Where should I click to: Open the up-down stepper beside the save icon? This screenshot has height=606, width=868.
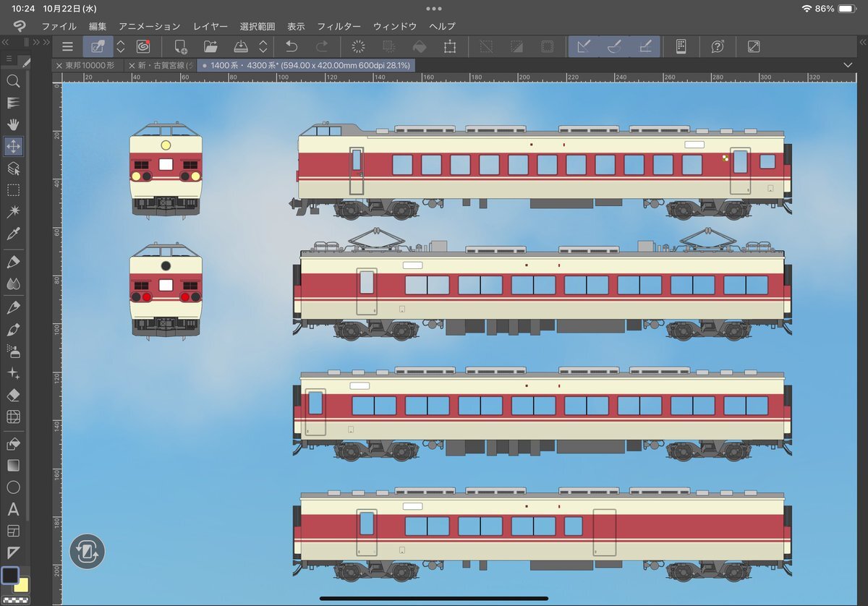263,47
